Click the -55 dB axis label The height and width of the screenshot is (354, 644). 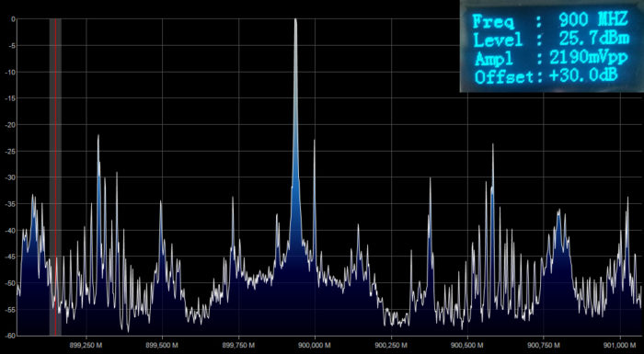click(x=11, y=310)
